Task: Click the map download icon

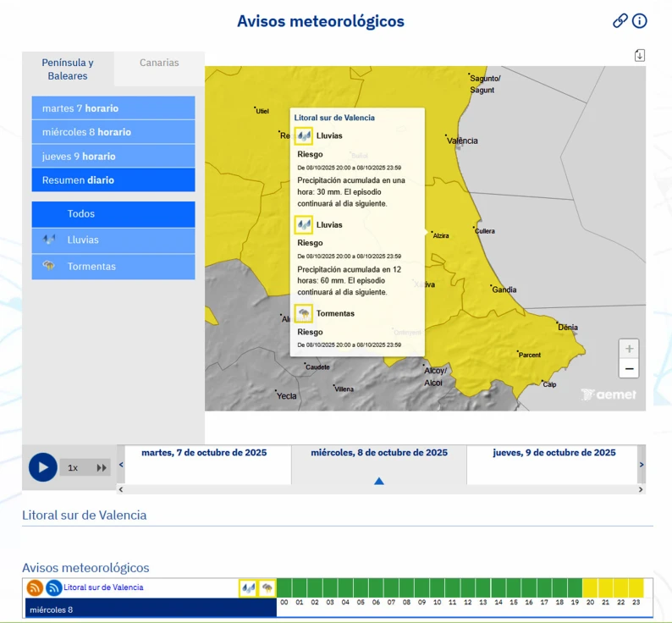Action: coord(640,55)
